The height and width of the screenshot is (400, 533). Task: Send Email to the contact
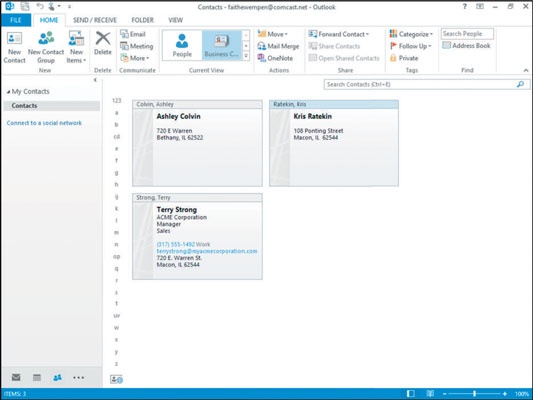click(x=133, y=34)
